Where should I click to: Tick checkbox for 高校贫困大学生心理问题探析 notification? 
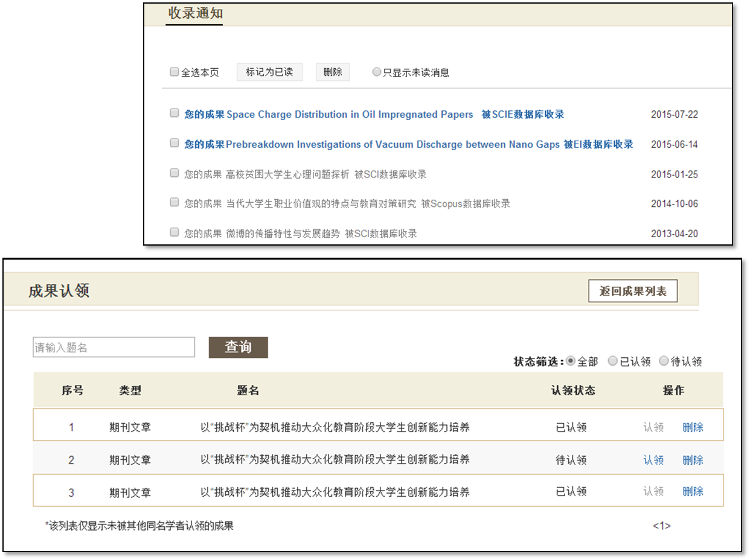coord(174,173)
